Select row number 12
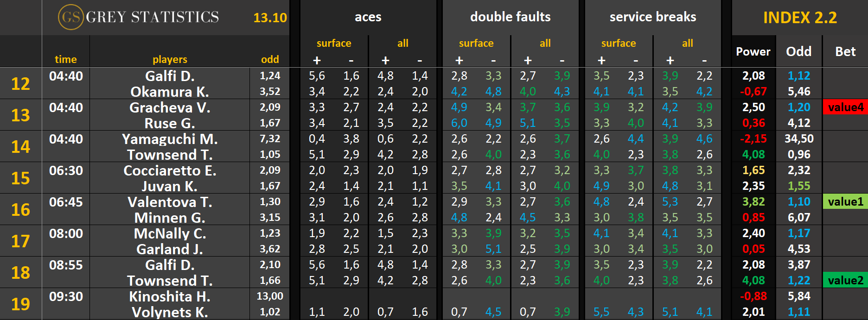 pyautogui.click(x=20, y=84)
